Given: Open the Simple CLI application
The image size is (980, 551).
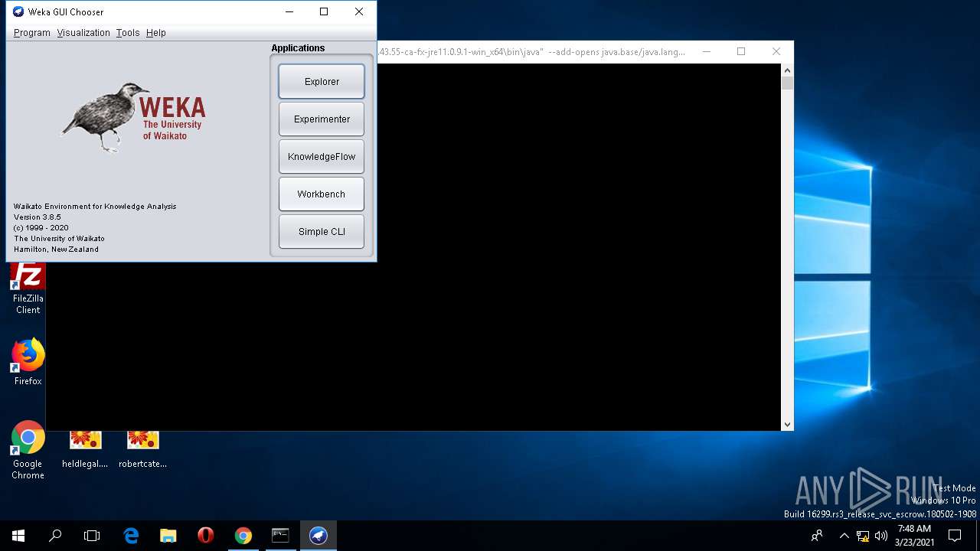Looking at the screenshot, I should pyautogui.click(x=322, y=231).
